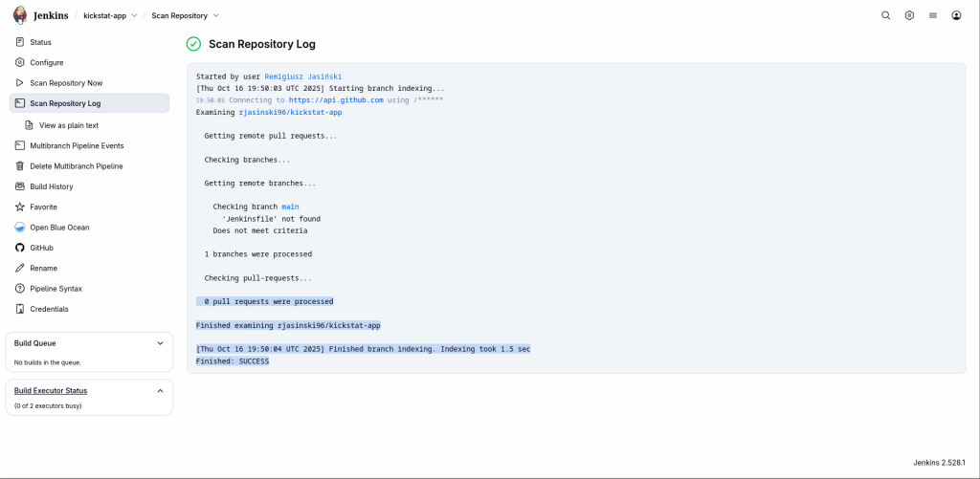Image resolution: width=980 pixels, height=479 pixels.
Task: Click the Open Blue Ocean icon
Action: point(20,228)
